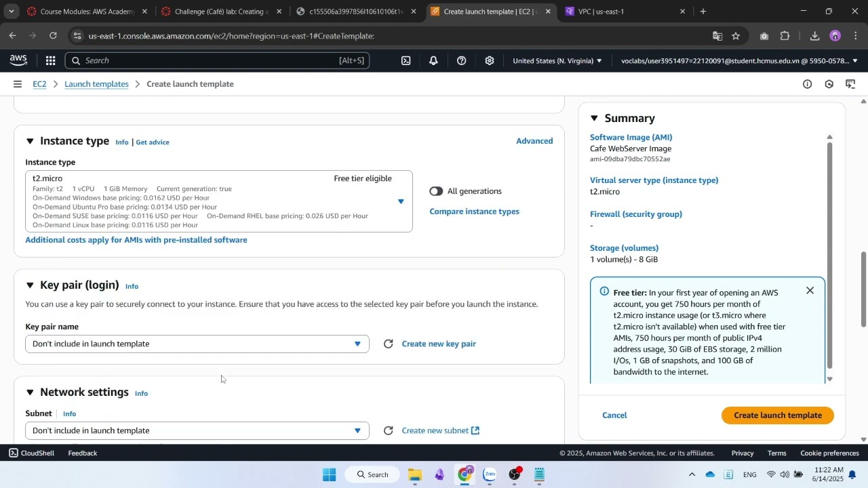Open the Key pair name dropdown
The width and height of the screenshot is (868, 488).
click(x=197, y=344)
